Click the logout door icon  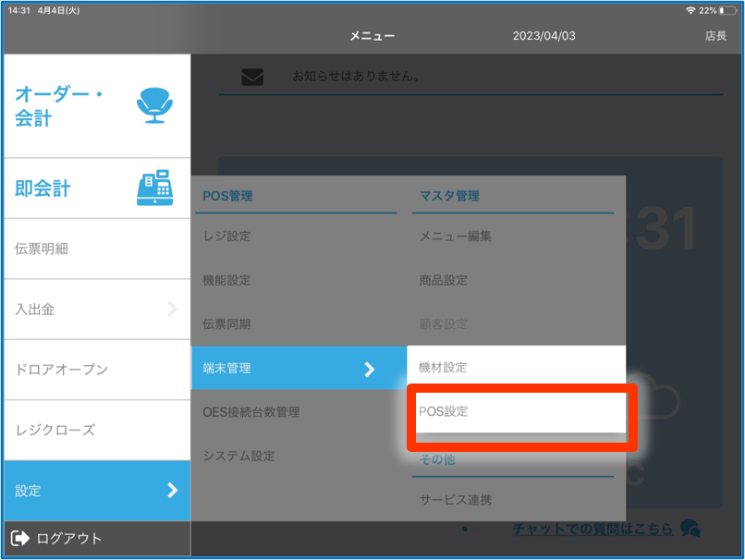pyautogui.click(x=19, y=538)
